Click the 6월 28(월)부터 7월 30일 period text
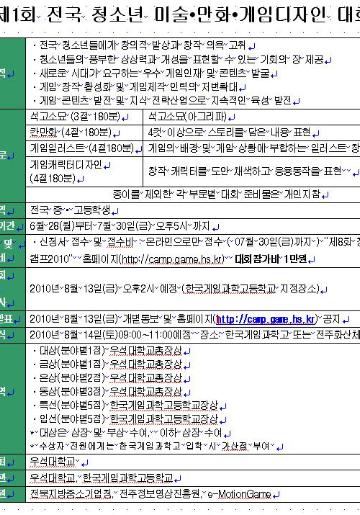The width and height of the screenshot is (360, 515). pos(120,226)
